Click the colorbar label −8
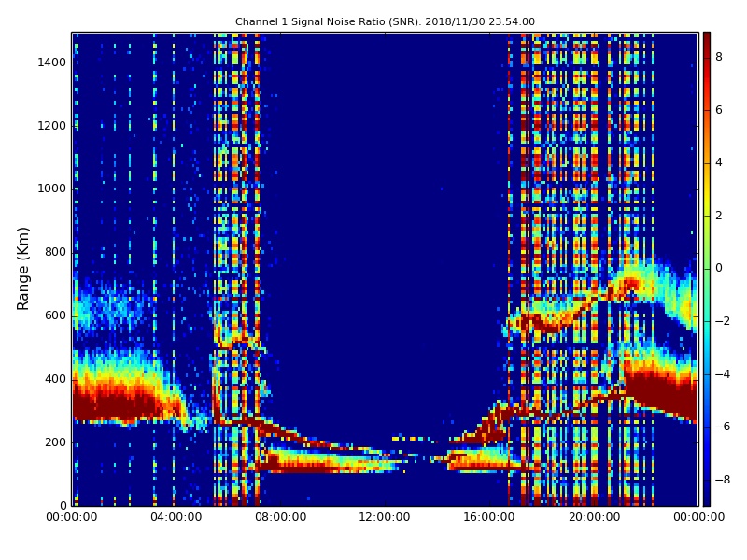Viewport: 747px width, 560px height. click(723, 480)
